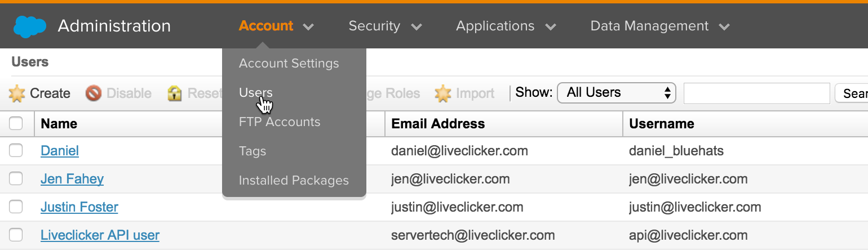Select FTP Accounts in Account menu
This screenshot has width=868, height=251.
279,122
